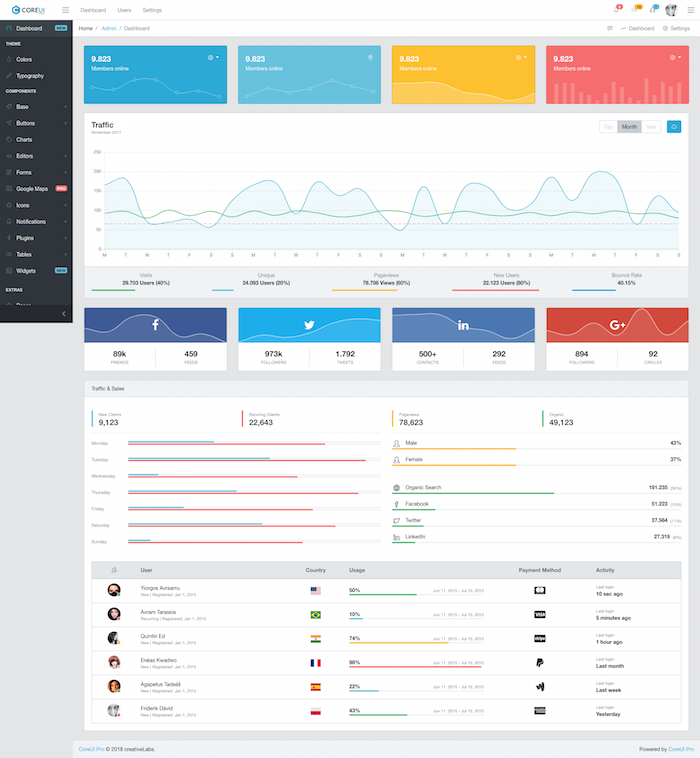The height and width of the screenshot is (758, 700).
Task: Click the CoreUI logo
Action: [x=28, y=10]
